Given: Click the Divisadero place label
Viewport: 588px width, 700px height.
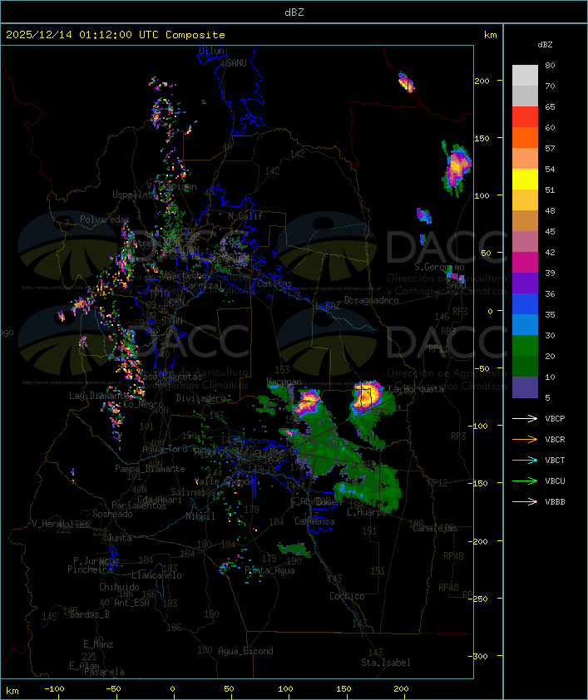Looking at the screenshot, I should point(201,397).
